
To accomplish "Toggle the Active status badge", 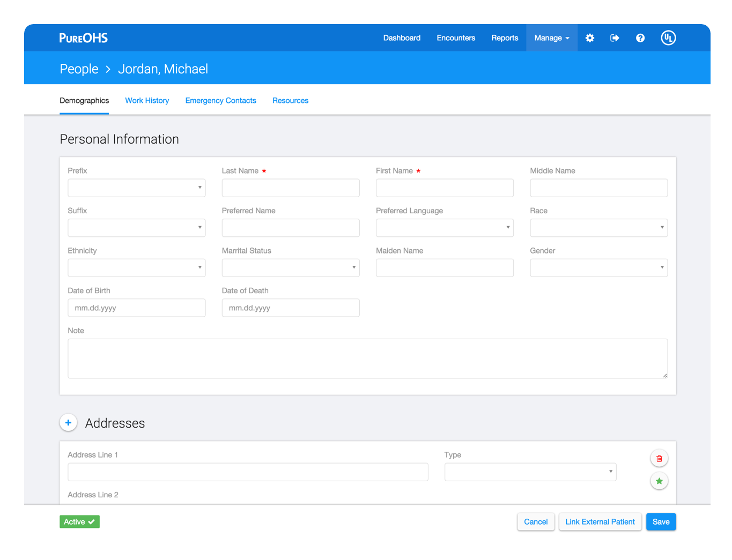I will tap(79, 522).
